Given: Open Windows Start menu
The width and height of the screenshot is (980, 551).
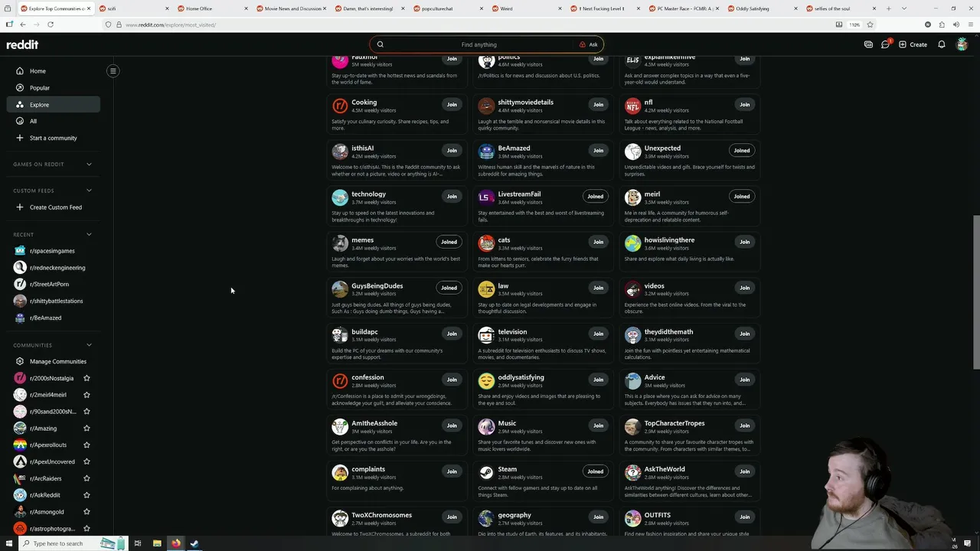Looking at the screenshot, I should coord(8,543).
